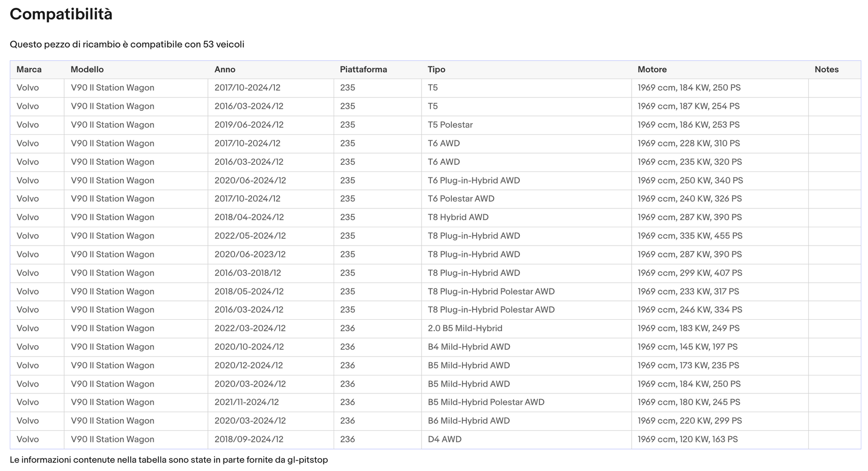868x471 pixels.
Task: Click the Compatibilità heading
Action: point(61,14)
